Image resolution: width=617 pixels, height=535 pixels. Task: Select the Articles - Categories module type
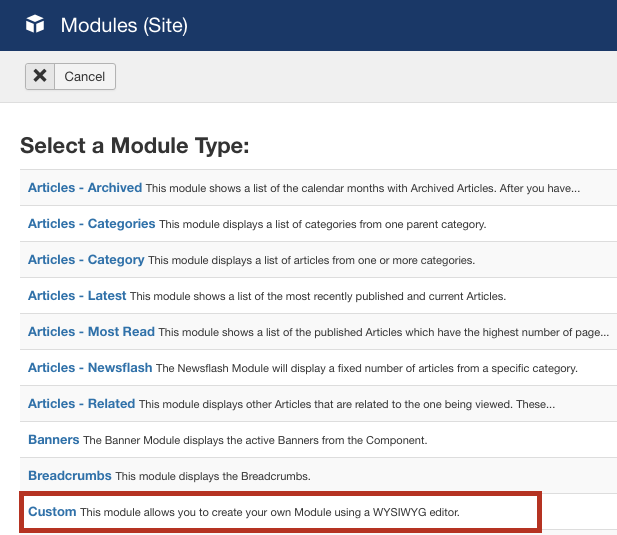click(x=92, y=223)
